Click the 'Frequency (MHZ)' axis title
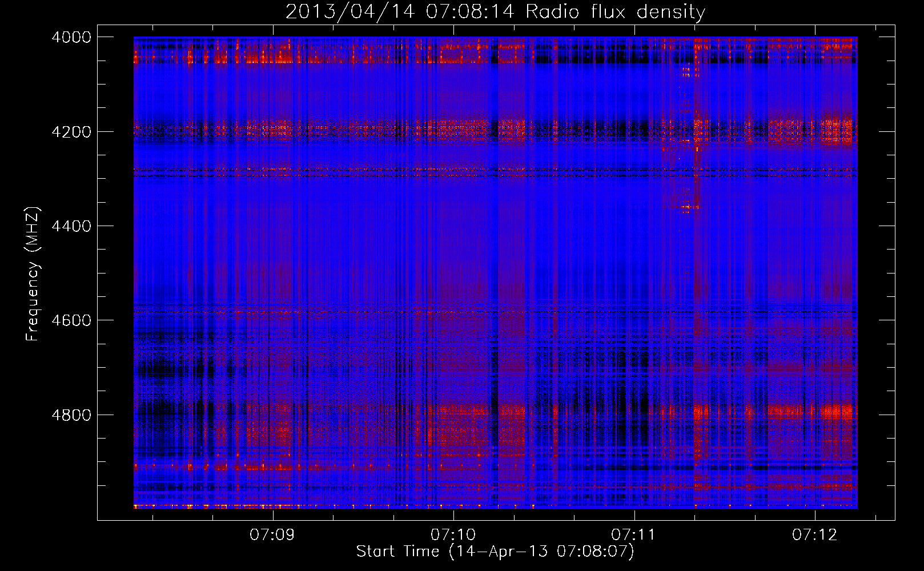The height and width of the screenshot is (571, 924). 33,274
